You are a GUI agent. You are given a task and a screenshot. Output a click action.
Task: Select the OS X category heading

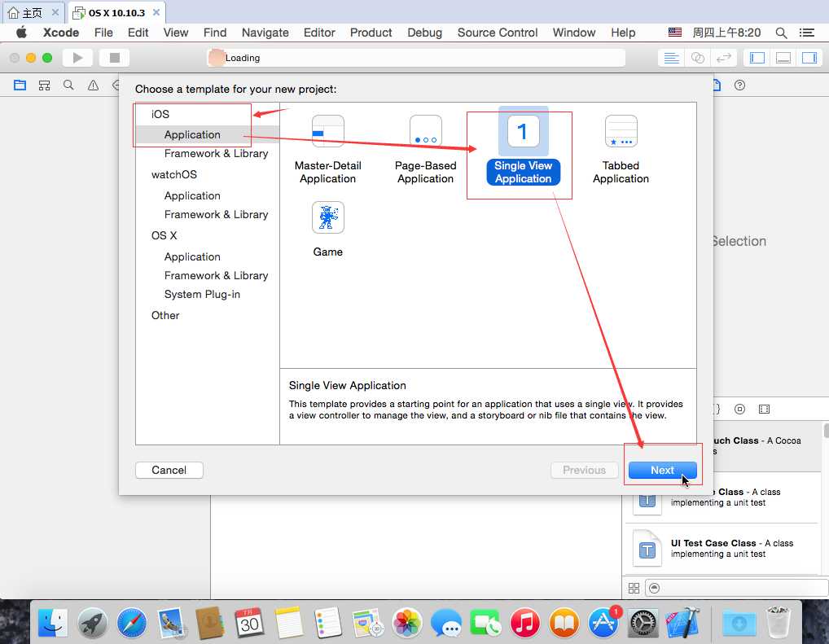coord(164,236)
